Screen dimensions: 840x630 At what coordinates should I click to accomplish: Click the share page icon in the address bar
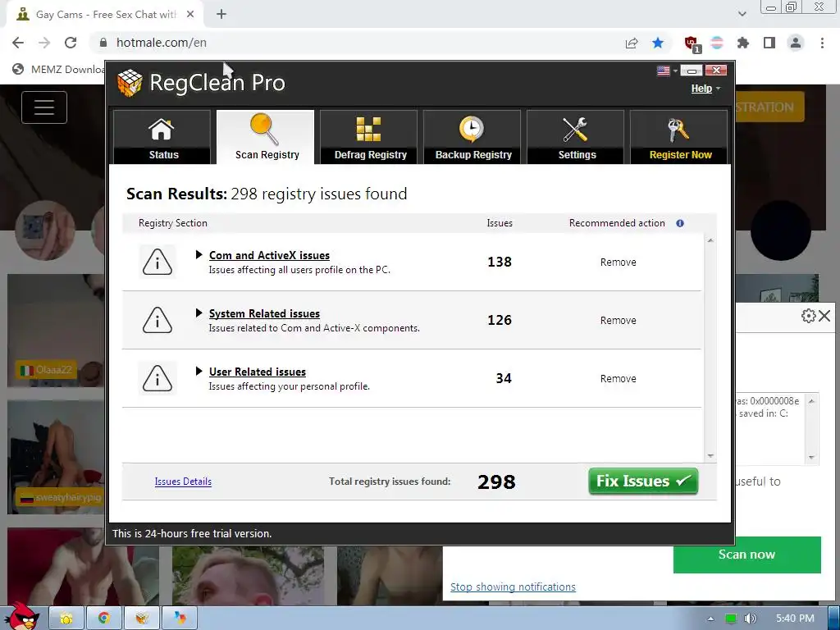(x=632, y=43)
